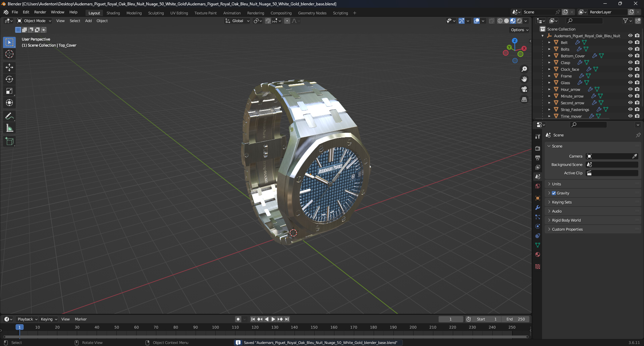Image resolution: width=644 pixels, height=346 pixels.
Task: Click the pan view hand icon
Action: pos(524,79)
